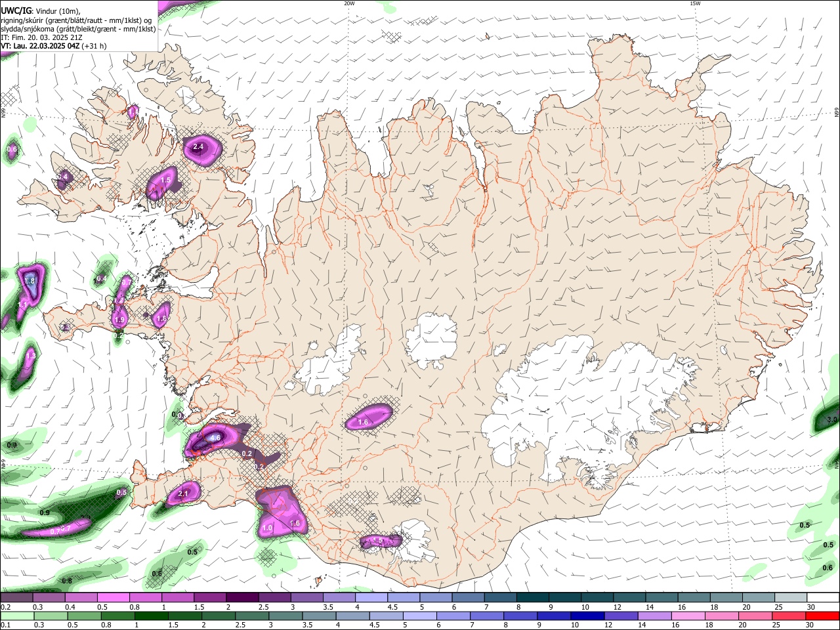
Task: Select the palest green 0.1–0.3 legend swatch
Action: point(17,616)
